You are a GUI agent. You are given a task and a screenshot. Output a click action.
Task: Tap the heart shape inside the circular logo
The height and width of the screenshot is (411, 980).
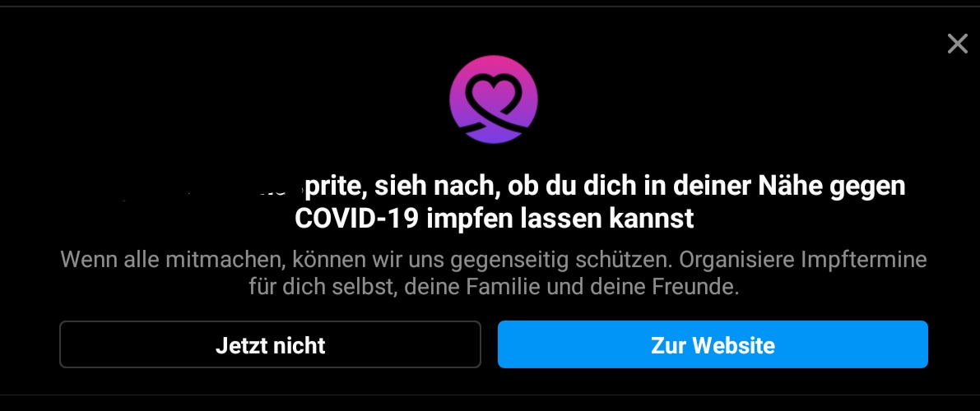493,94
